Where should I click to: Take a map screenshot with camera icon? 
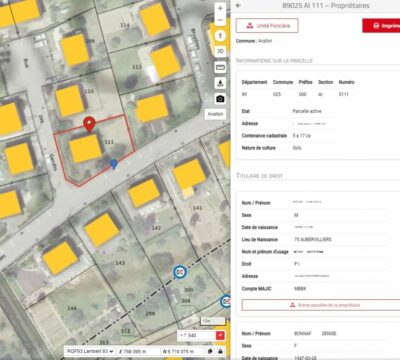tap(220, 99)
